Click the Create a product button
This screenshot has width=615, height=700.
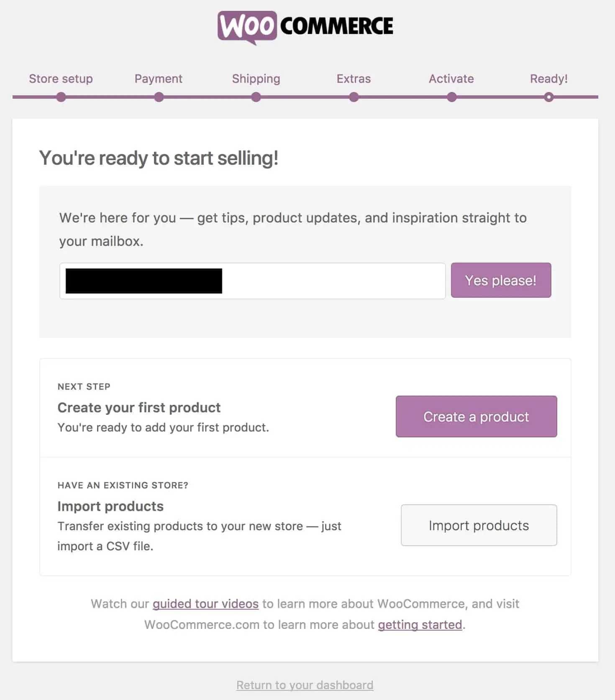pos(476,416)
